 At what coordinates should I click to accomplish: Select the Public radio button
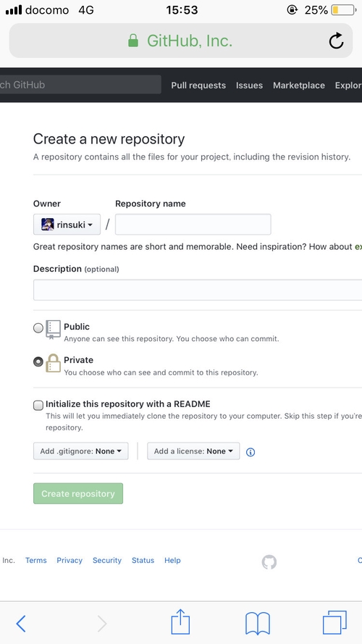(38, 327)
